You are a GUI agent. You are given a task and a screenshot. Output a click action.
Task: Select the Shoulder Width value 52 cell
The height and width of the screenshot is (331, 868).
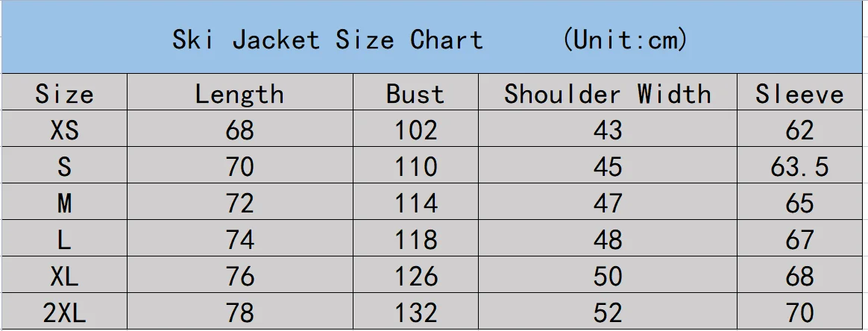[607, 313]
